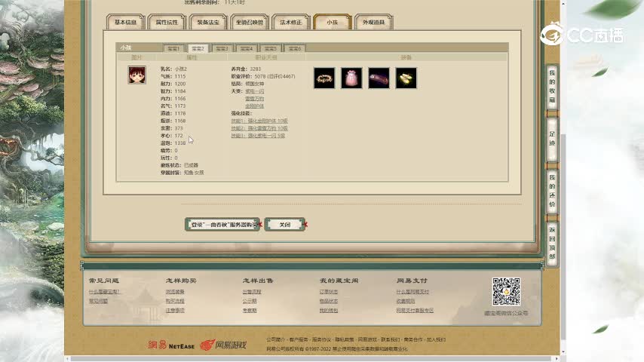Open the 法术修正 tab
The width and height of the screenshot is (644, 362).
291,22
